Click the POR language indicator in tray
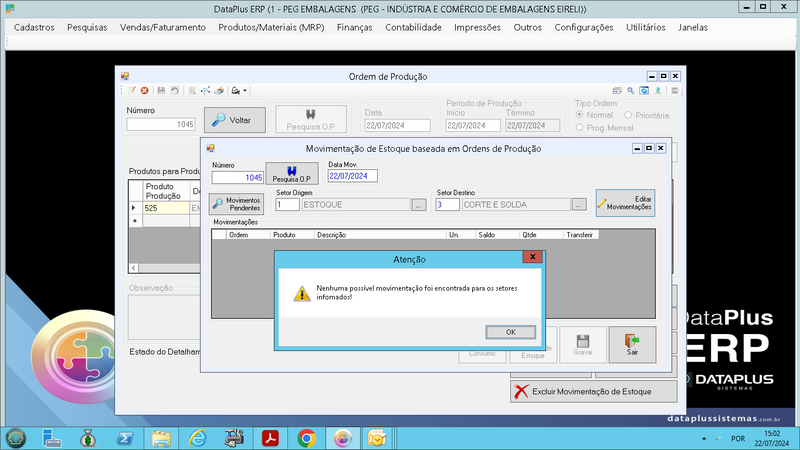This screenshot has width=800, height=450. coord(738,439)
